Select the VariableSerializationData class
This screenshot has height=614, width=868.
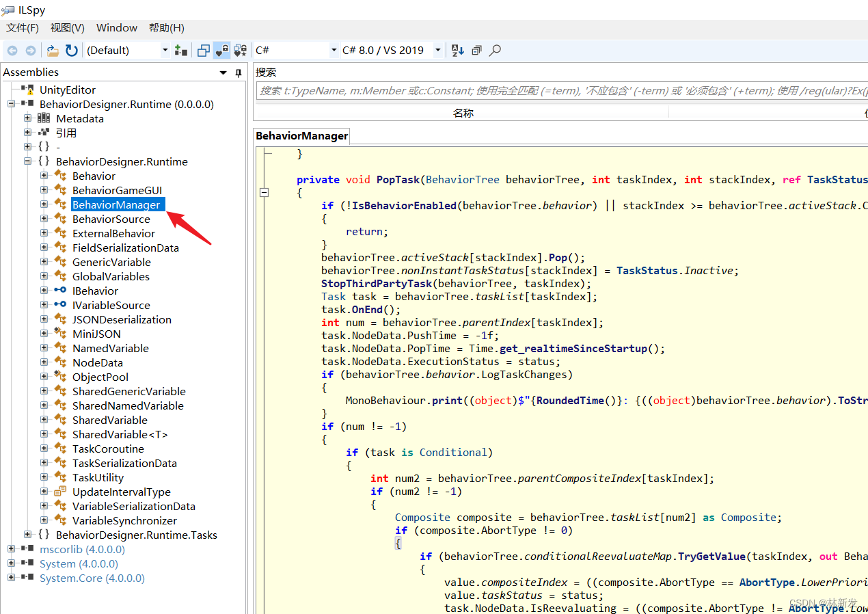134,506
